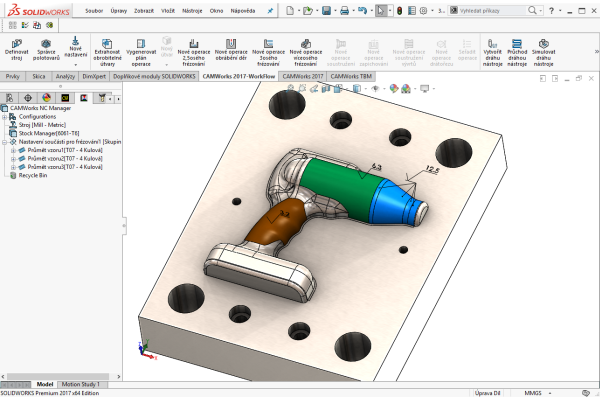
Task: Expand the ribbon overflow chevrons
Action: click(x=596, y=51)
